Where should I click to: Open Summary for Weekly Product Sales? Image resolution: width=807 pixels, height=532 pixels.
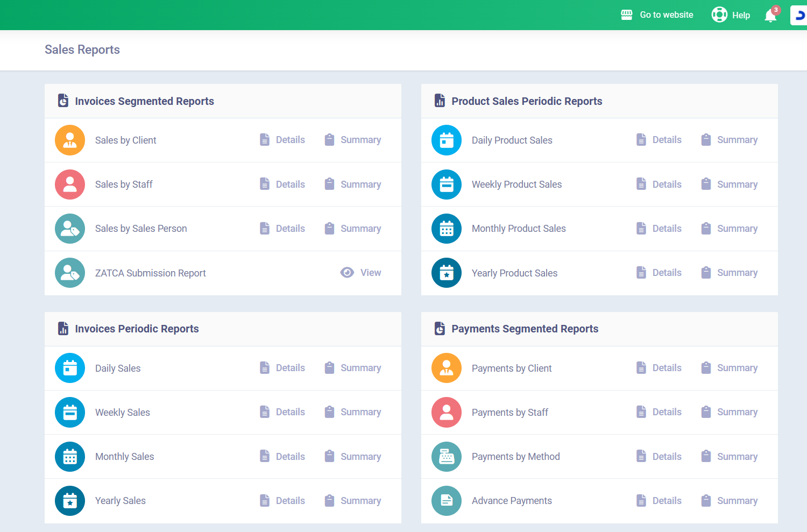coord(730,185)
